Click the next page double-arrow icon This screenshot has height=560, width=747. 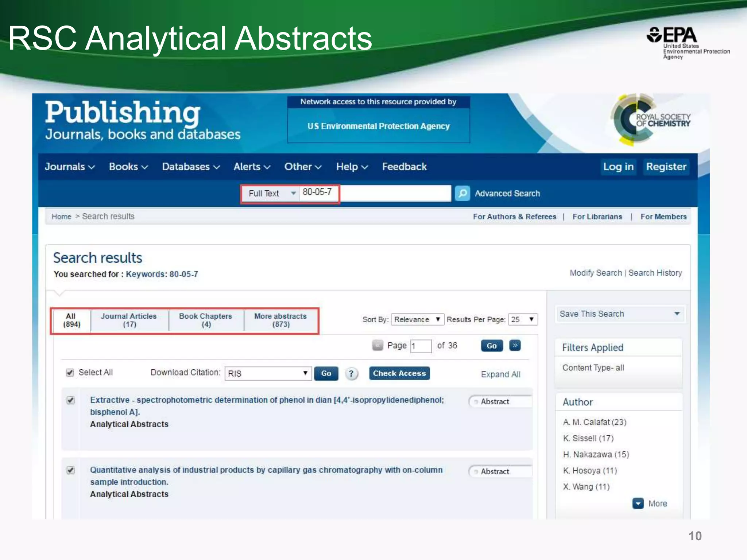tap(515, 345)
